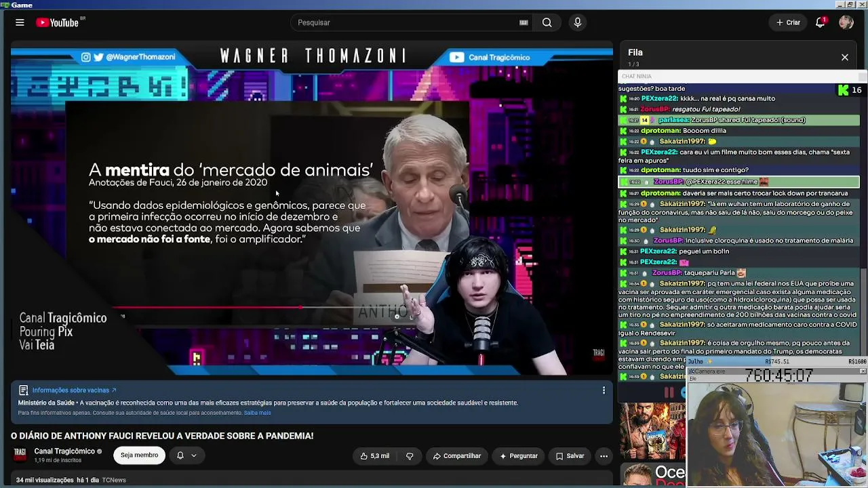Open more actions beside Salvar
Image resolution: width=868 pixels, height=488 pixels.
pos(604,456)
